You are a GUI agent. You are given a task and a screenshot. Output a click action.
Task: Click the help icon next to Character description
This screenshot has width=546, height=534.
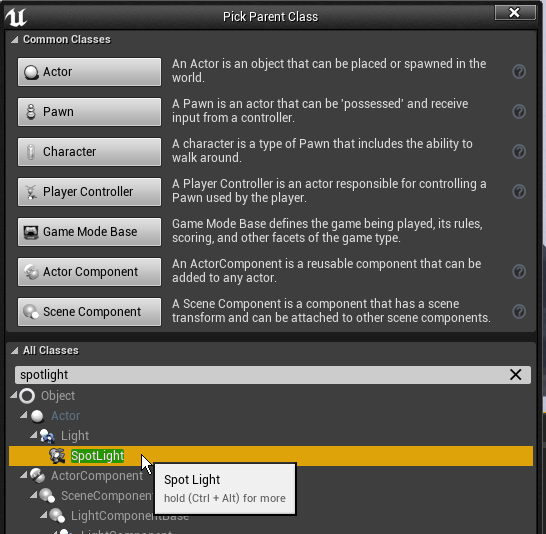point(519,151)
